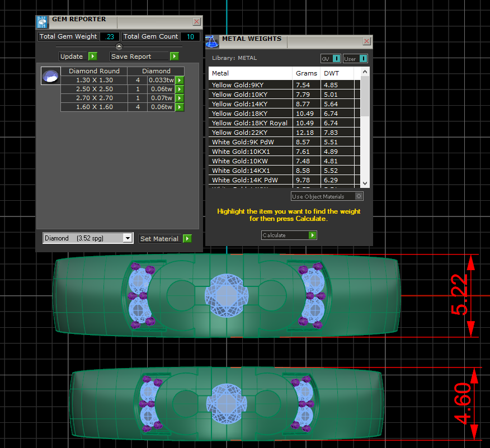Open the Diamond (3.52 spg) material dropdown

(x=128, y=238)
